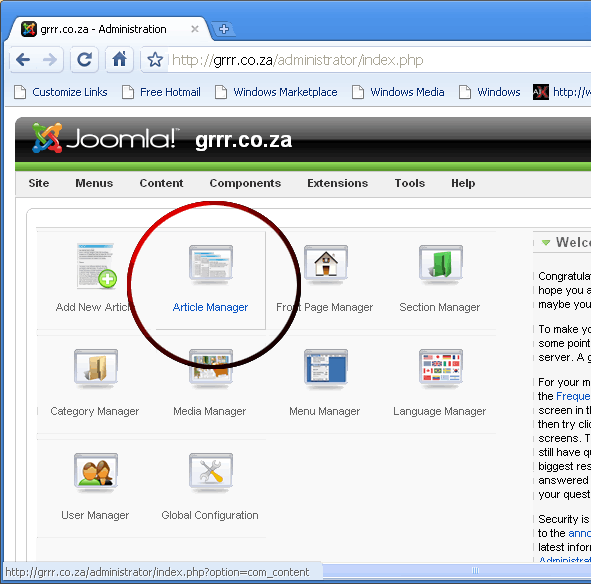
Task: Expand the Content menu
Action: tap(161, 183)
